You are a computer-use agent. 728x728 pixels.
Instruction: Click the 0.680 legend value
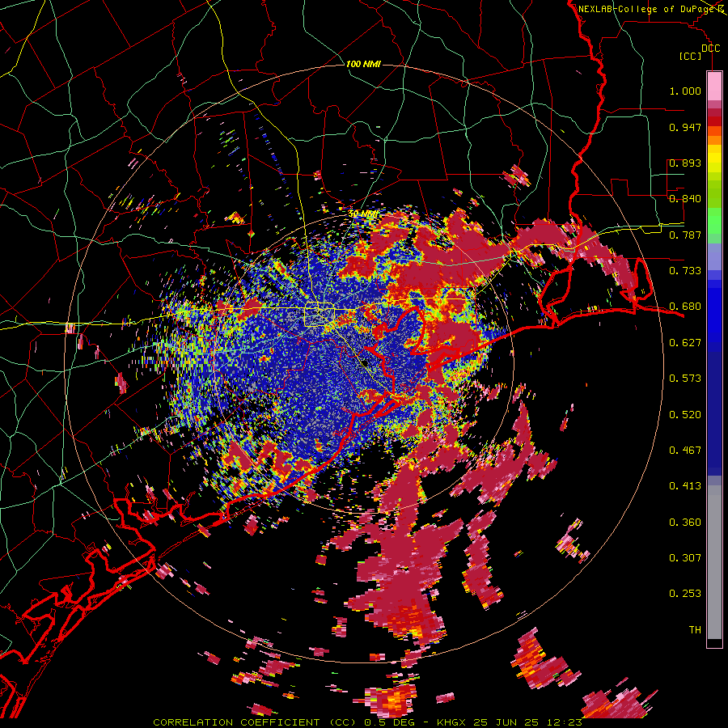(685, 307)
